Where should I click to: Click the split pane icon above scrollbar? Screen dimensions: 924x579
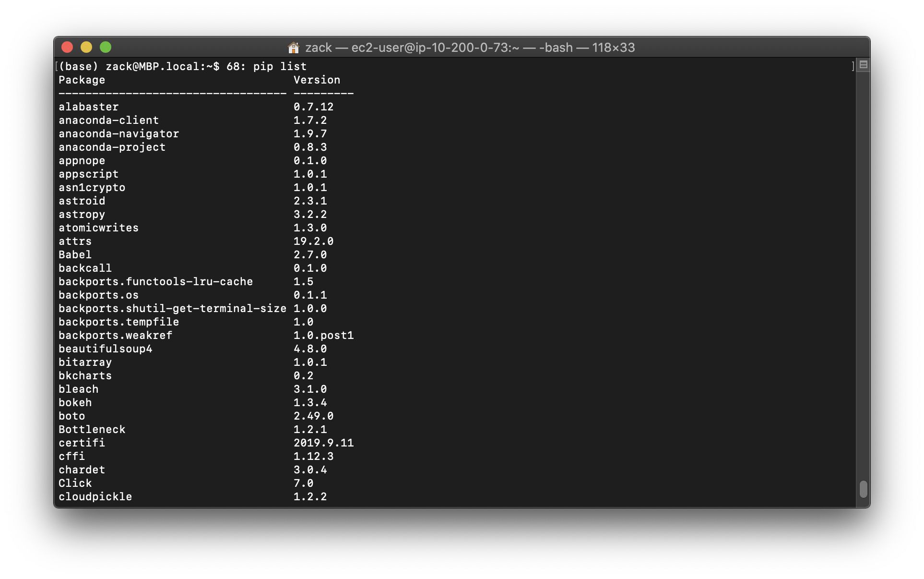coord(863,65)
